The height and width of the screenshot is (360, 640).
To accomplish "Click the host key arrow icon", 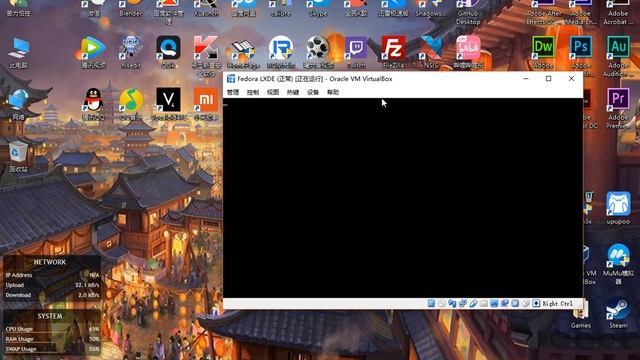I will tap(536, 303).
